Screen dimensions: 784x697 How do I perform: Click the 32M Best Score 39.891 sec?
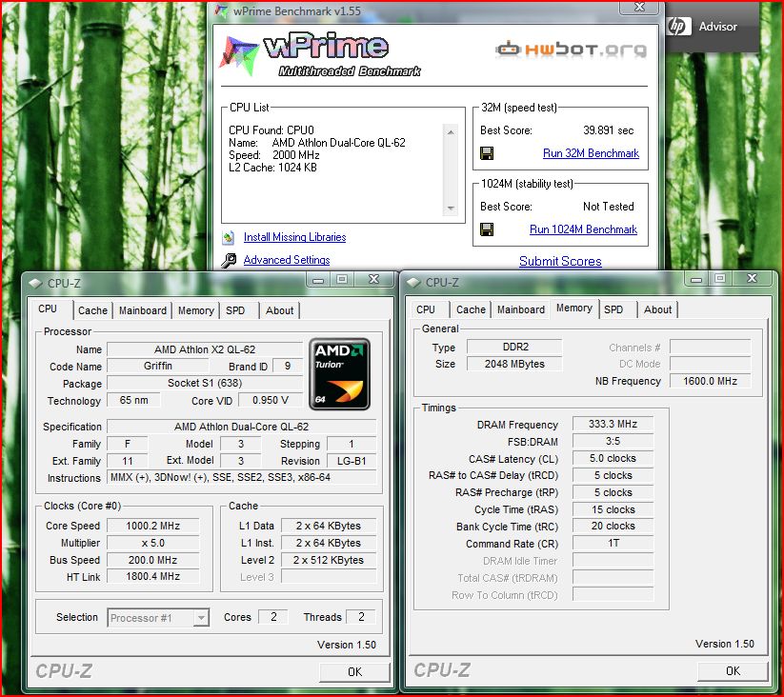(x=608, y=130)
